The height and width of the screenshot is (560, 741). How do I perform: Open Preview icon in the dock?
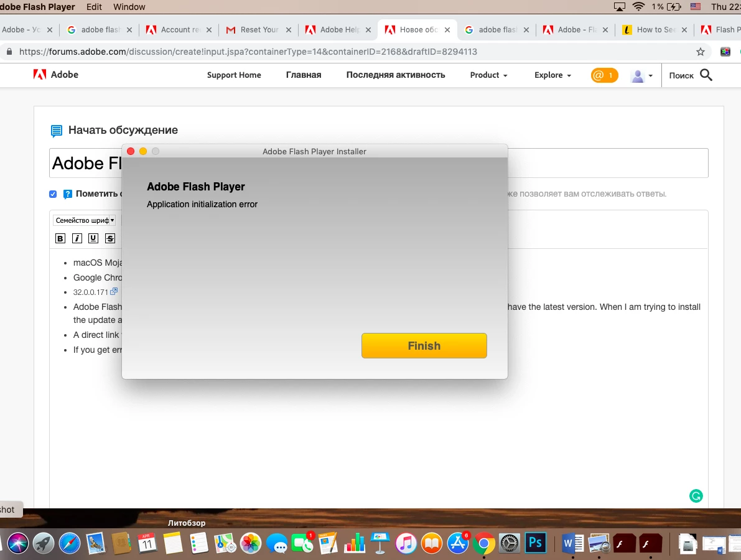[599, 543]
